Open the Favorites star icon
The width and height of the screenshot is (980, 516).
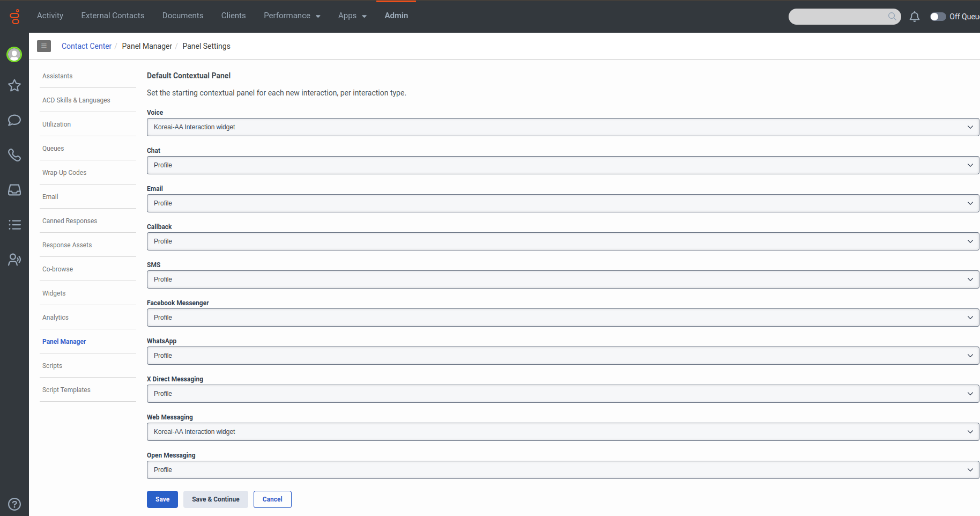(14, 86)
